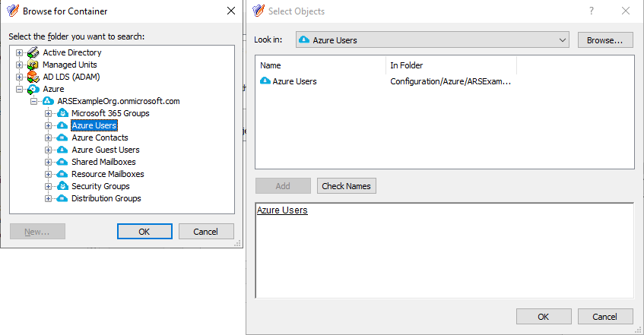This screenshot has width=644, height=335.
Task: Click the Distribution Groups cloud icon
Action: (x=62, y=198)
